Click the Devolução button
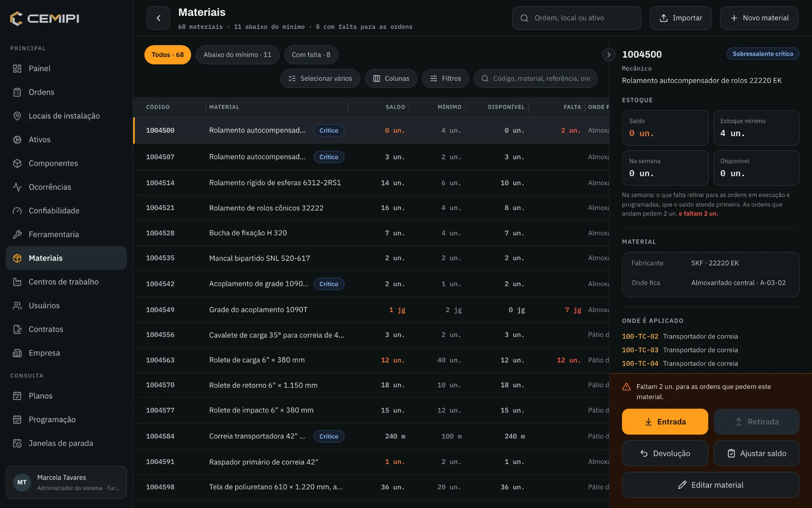The width and height of the screenshot is (812, 508). click(665, 454)
